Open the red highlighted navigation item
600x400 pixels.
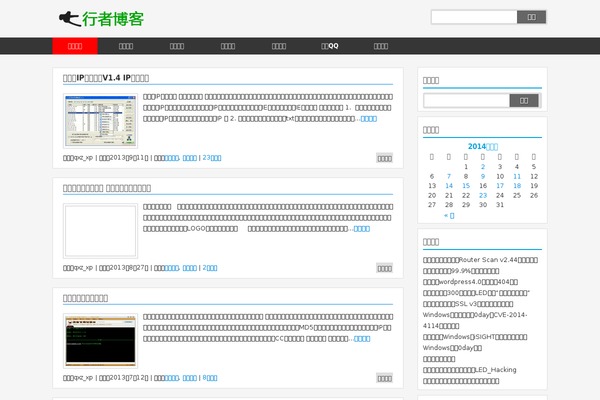pos(75,46)
